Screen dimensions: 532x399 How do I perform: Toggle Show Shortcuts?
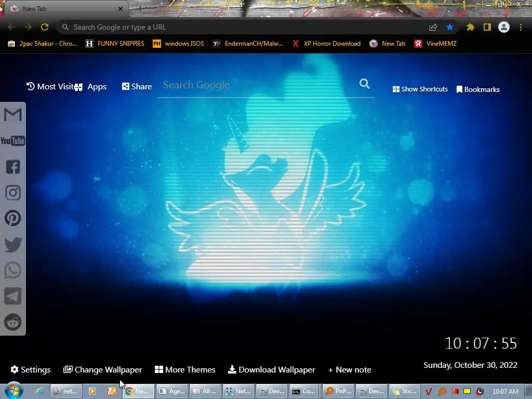tap(420, 89)
